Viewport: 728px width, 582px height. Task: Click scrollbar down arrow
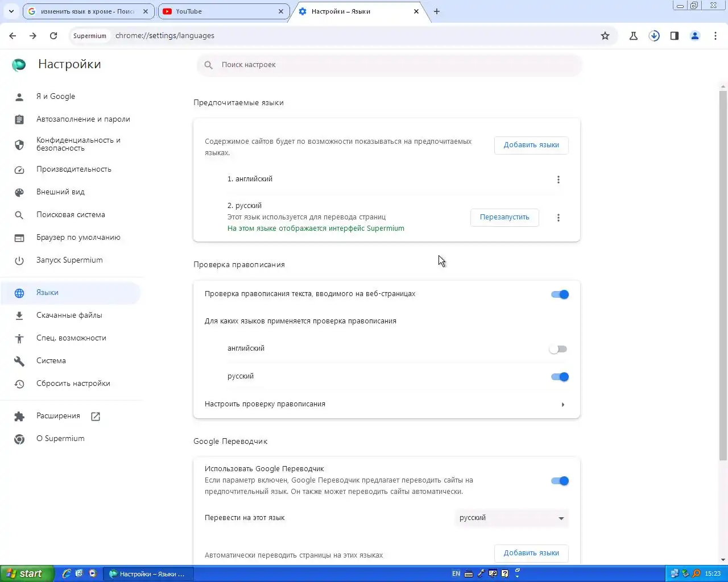pyautogui.click(x=723, y=560)
